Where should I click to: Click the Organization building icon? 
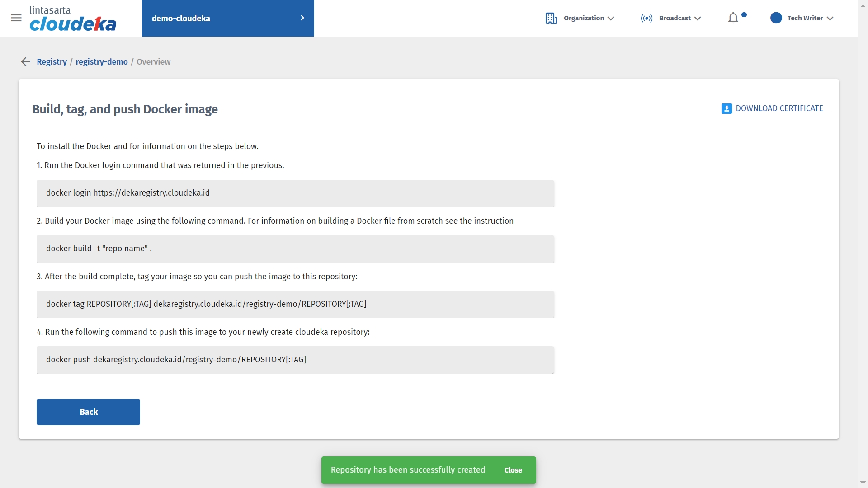[x=551, y=18]
